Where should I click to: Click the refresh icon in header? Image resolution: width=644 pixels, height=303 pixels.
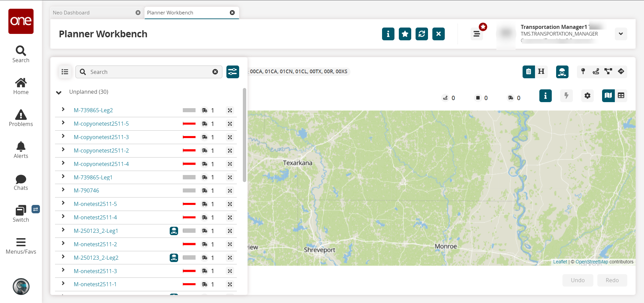click(422, 34)
